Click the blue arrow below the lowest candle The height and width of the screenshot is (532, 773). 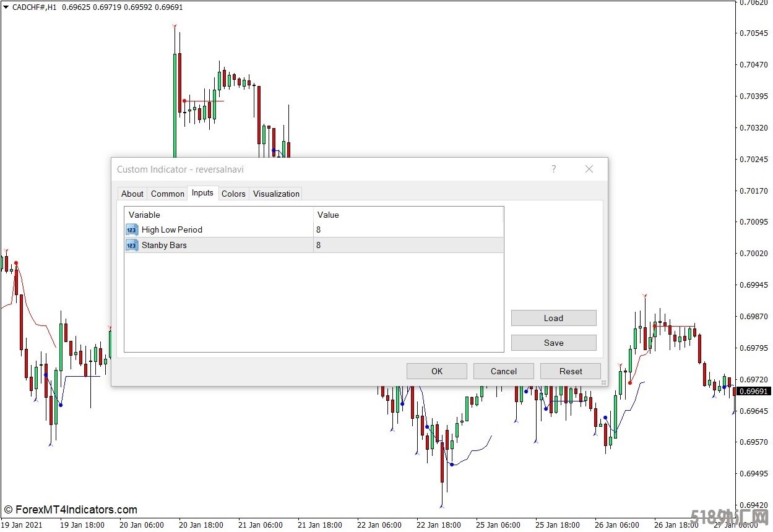(442, 506)
